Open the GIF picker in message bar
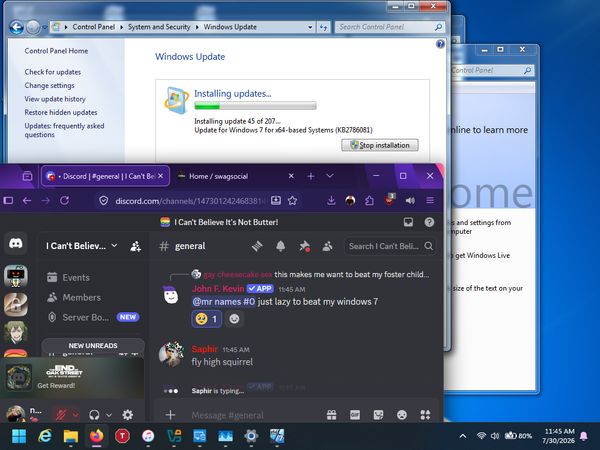This screenshot has width=600, height=450. [355, 415]
